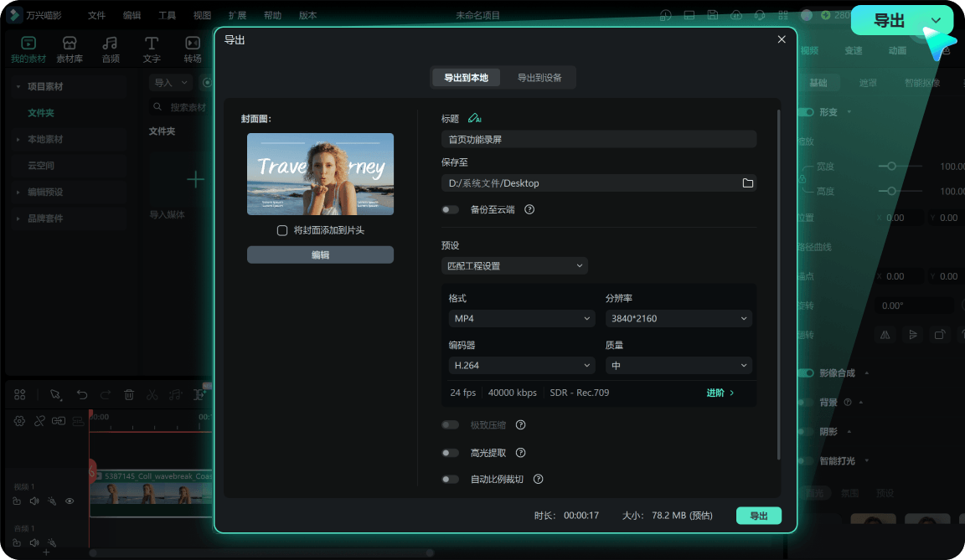
Task: Click the unlink clips icon in timeline
Action: pos(39,421)
